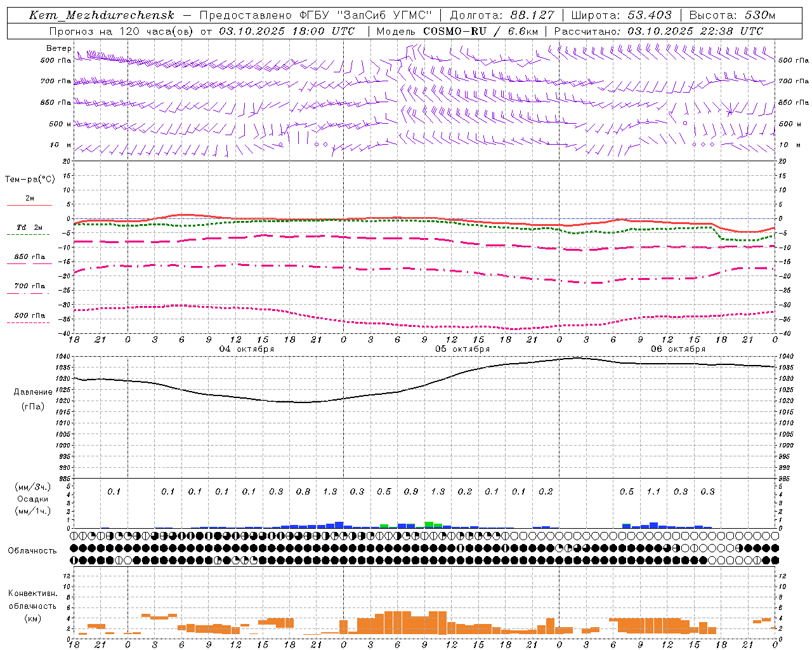This screenshot has width=812, height=650.
Task: Click the '06 октября' date label
Action: tap(678, 349)
